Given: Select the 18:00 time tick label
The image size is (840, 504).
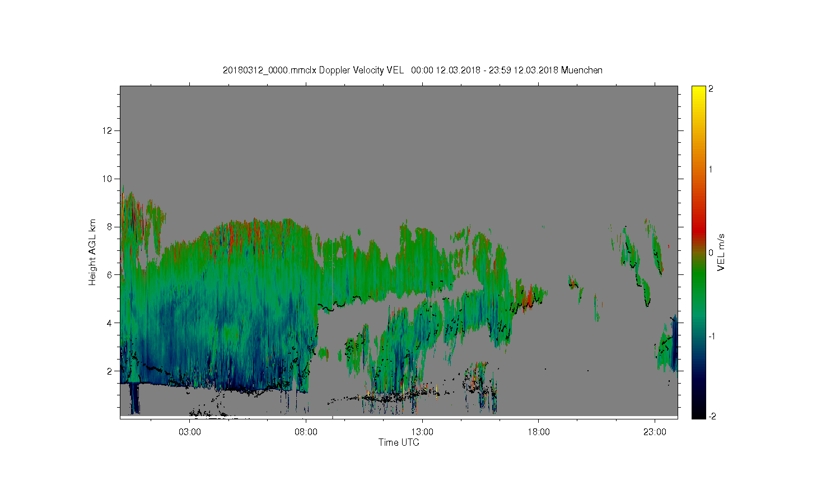Looking at the screenshot, I should coord(539,432).
